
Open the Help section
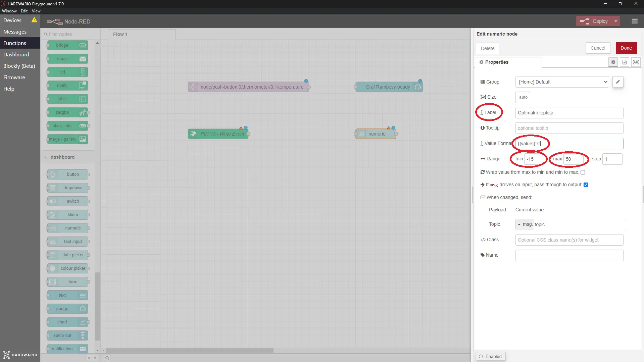click(20, 89)
